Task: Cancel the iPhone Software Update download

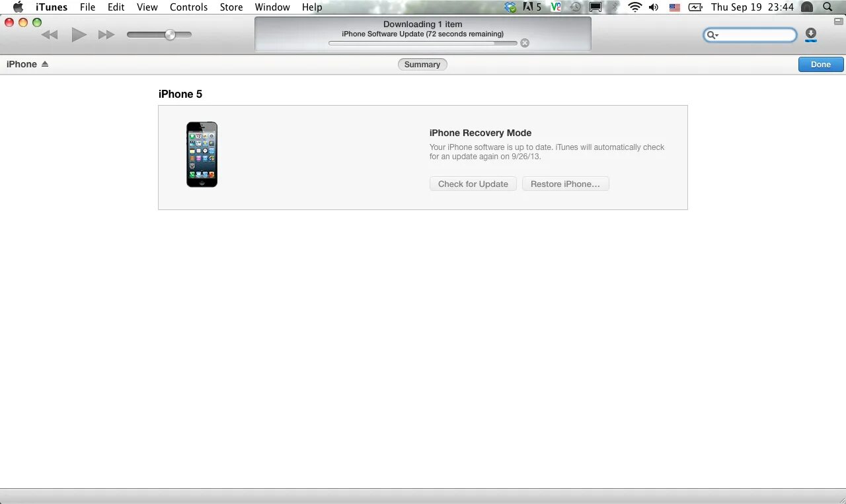Action: click(x=525, y=43)
